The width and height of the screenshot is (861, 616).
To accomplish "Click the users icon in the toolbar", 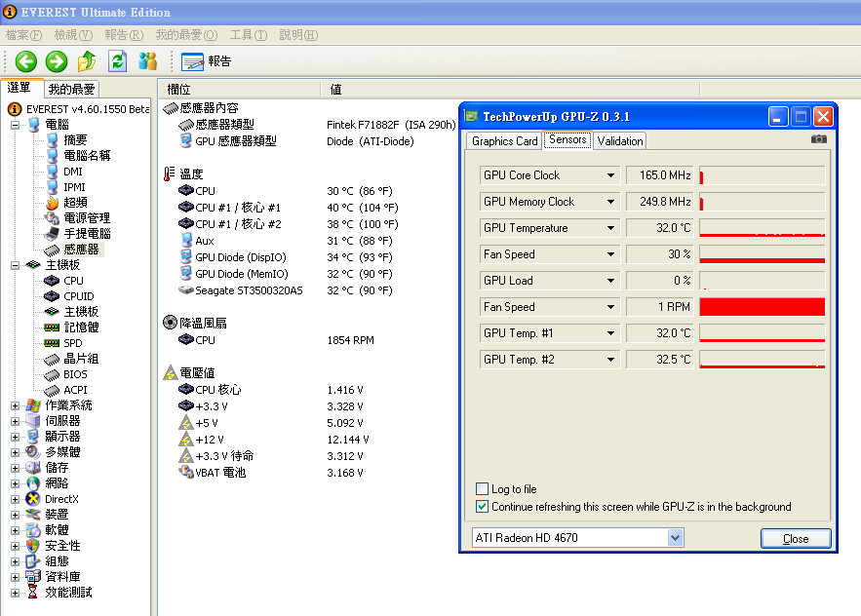I will 147,61.
